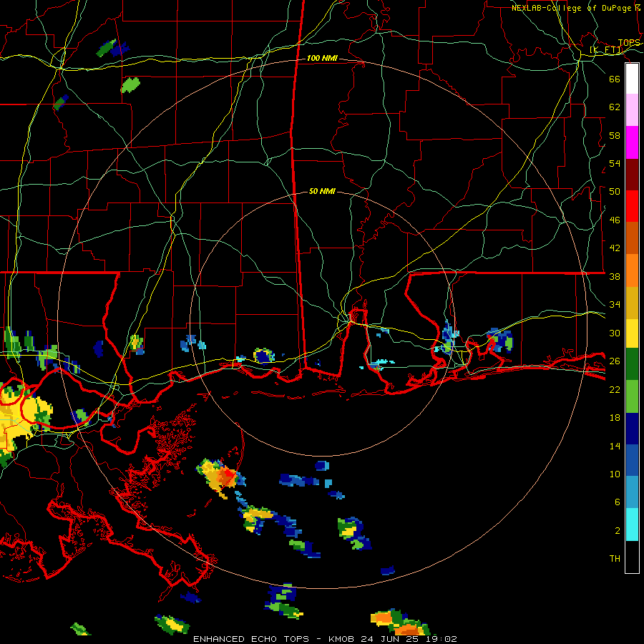The height and width of the screenshot is (644, 644).
Task: Select the 'KMOB' radar site identifier
Action: click(341, 639)
